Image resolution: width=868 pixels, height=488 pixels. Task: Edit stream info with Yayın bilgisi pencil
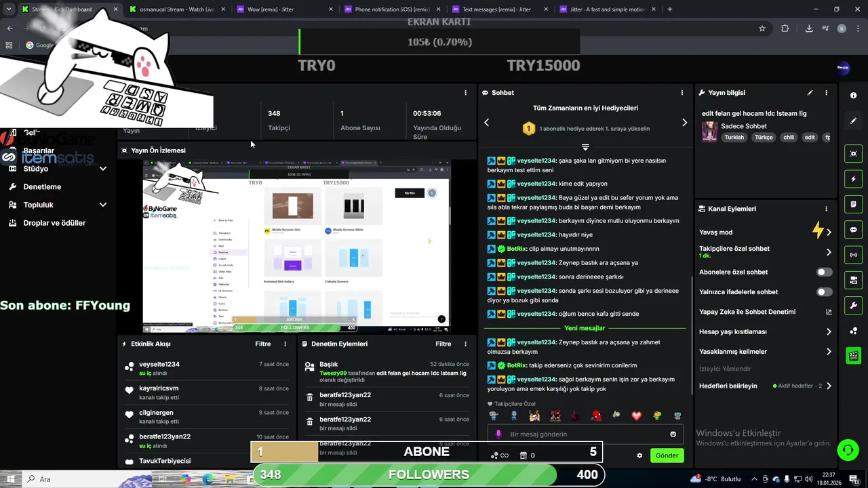pyautogui.click(x=810, y=93)
